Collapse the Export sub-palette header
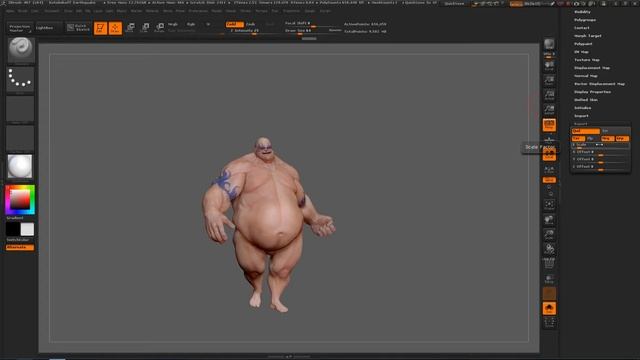The width and height of the screenshot is (640, 360). tap(581, 124)
